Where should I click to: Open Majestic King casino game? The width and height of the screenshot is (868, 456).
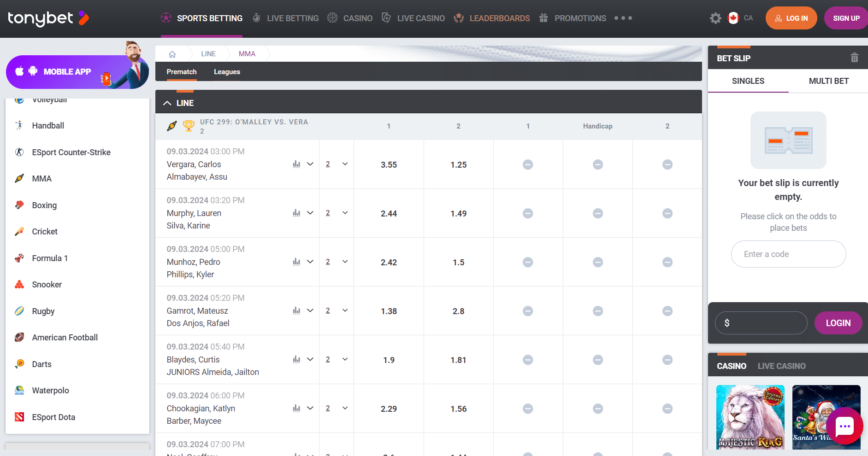tap(750, 417)
